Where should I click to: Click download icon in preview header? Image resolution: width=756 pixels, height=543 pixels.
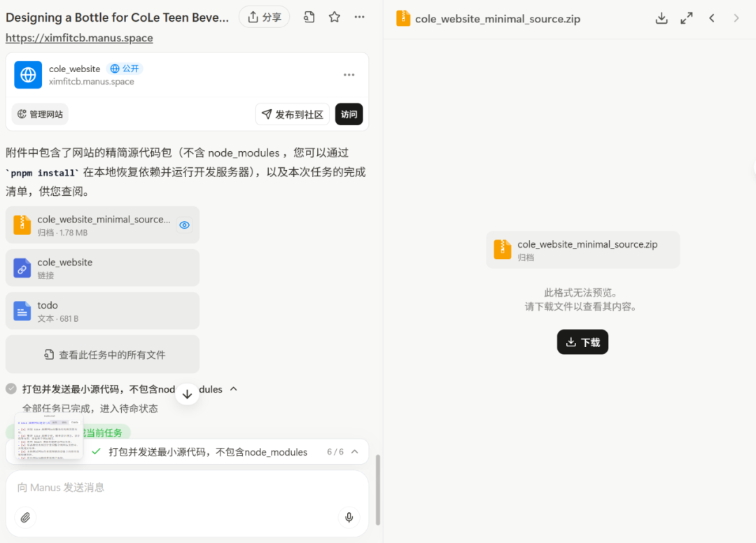[661, 18]
